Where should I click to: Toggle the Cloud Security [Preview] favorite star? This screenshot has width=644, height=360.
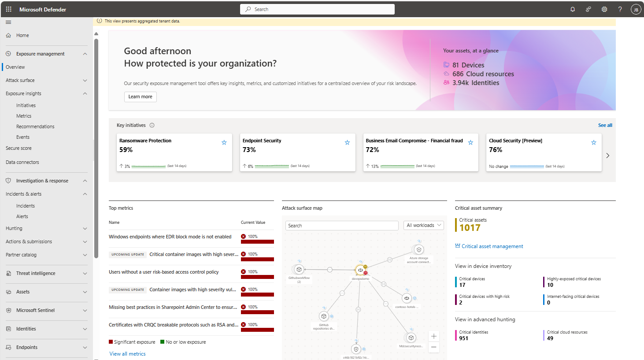click(x=594, y=142)
